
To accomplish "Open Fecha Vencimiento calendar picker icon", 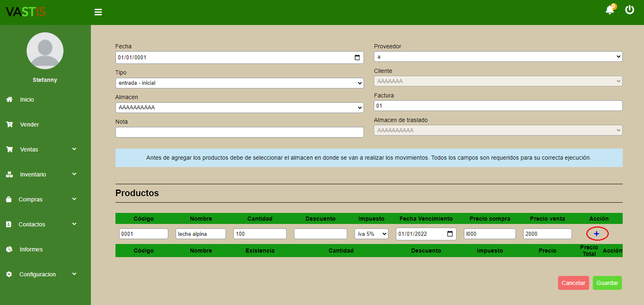I will click(x=450, y=234).
